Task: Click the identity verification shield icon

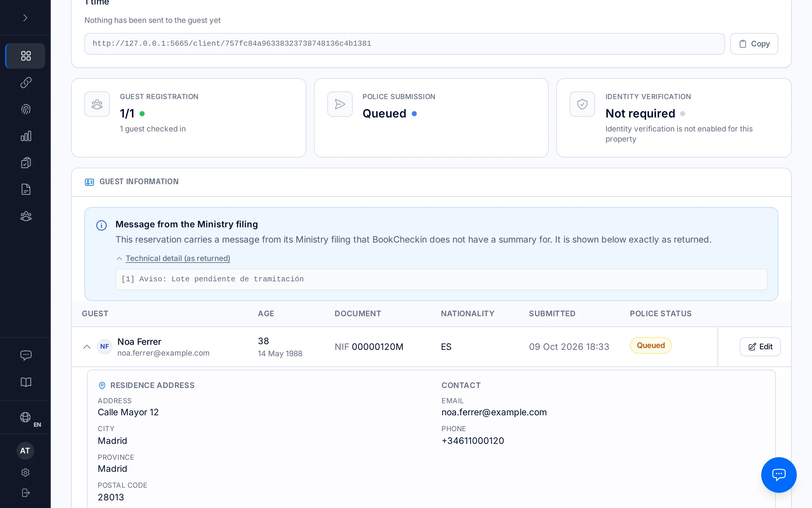Action: tap(582, 104)
